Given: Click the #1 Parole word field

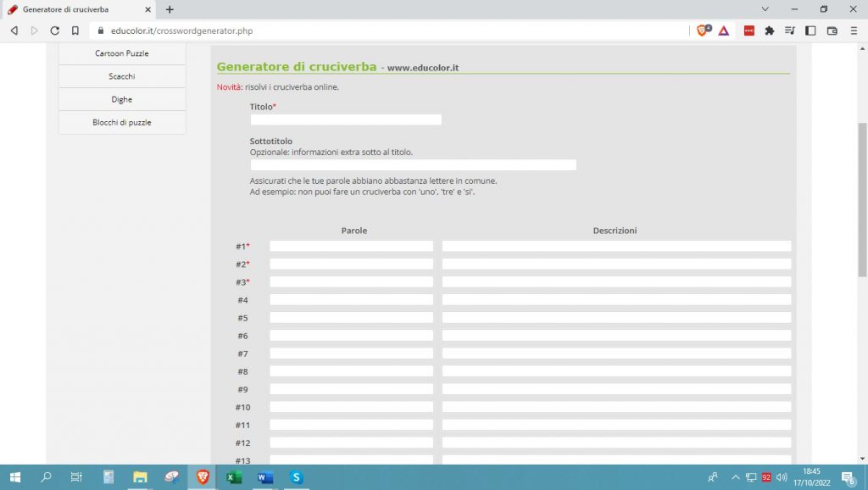Looking at the screenshot, I should click(x=351, y=246).
